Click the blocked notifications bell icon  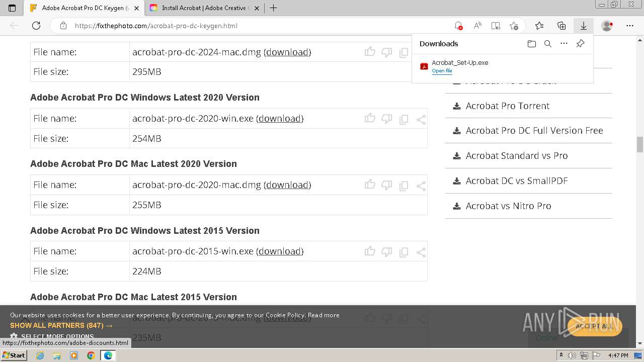tap(458, 26)
